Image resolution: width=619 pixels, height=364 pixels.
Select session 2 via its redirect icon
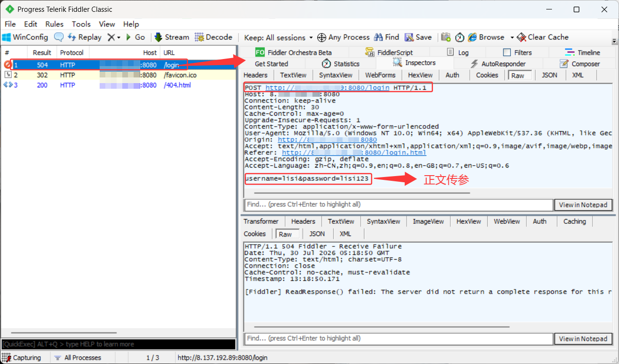[8, 75]
